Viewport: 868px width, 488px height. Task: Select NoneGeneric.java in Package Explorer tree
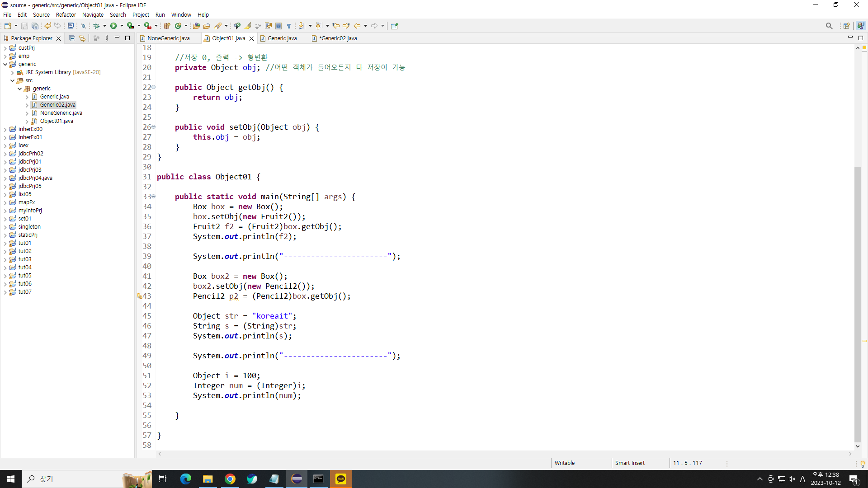tap(61, 113)
